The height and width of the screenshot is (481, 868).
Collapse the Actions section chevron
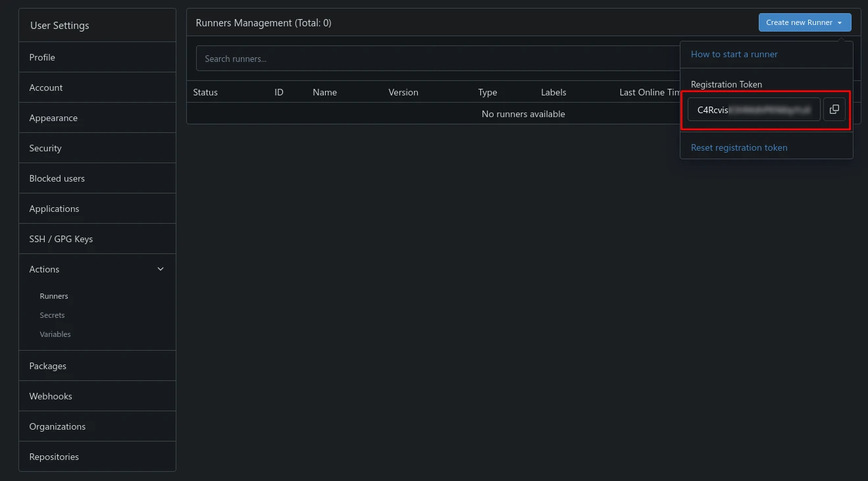161,269
